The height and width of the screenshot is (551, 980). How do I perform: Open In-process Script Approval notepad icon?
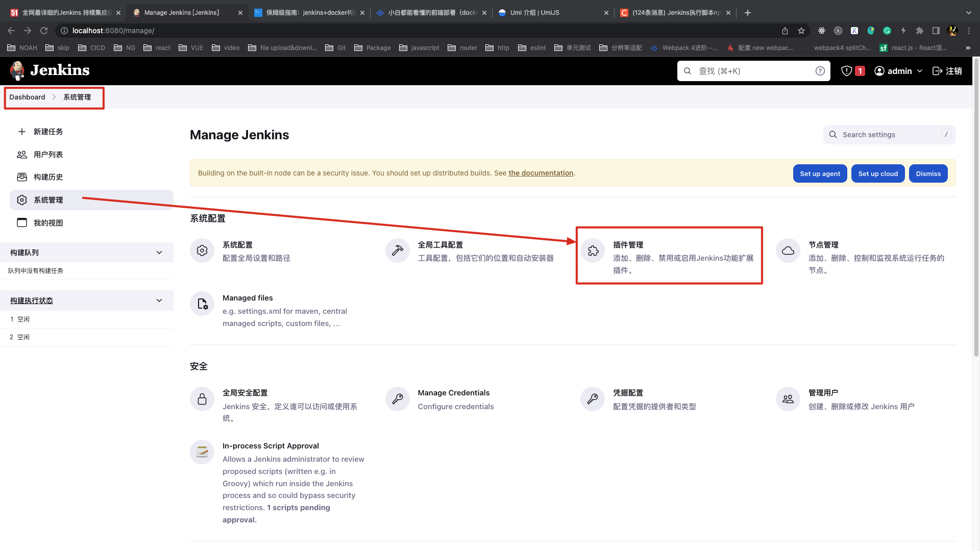click(202, 452)
